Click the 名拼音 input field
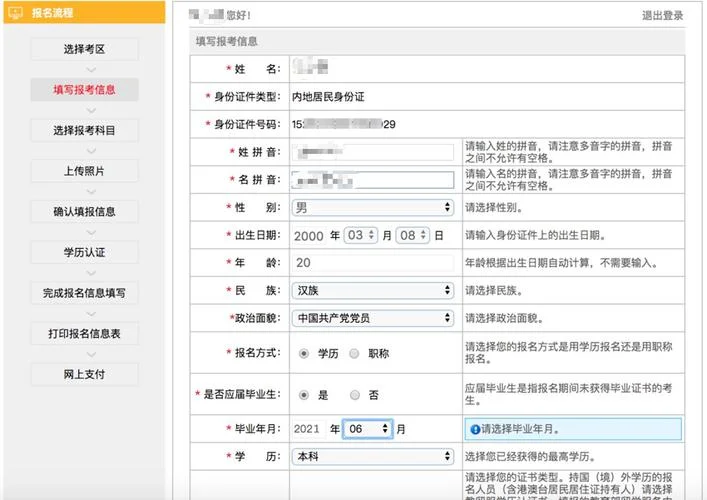The image size is (707, 500). 373,180
